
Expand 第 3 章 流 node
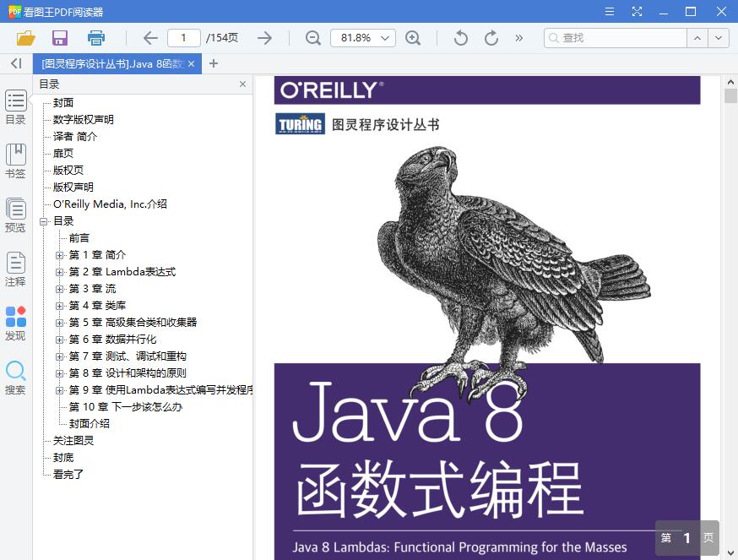point(59,289)
